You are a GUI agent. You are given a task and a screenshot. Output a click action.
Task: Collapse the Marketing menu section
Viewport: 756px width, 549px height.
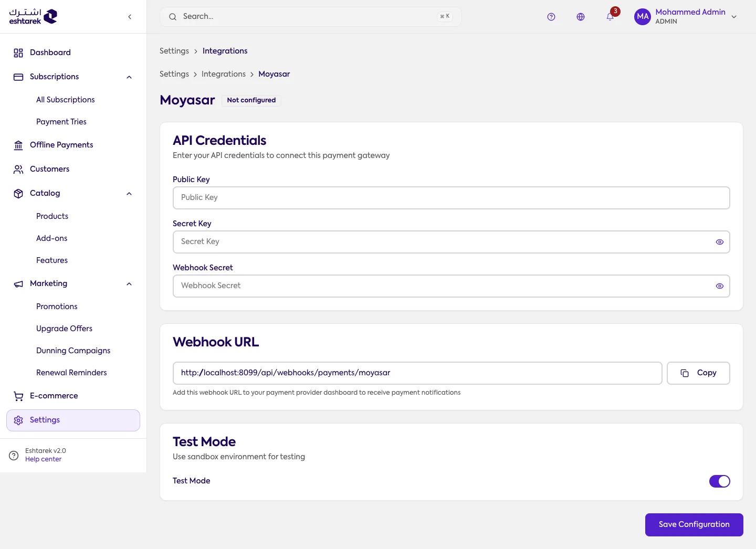pyautogui.click(x=129, y=284)
